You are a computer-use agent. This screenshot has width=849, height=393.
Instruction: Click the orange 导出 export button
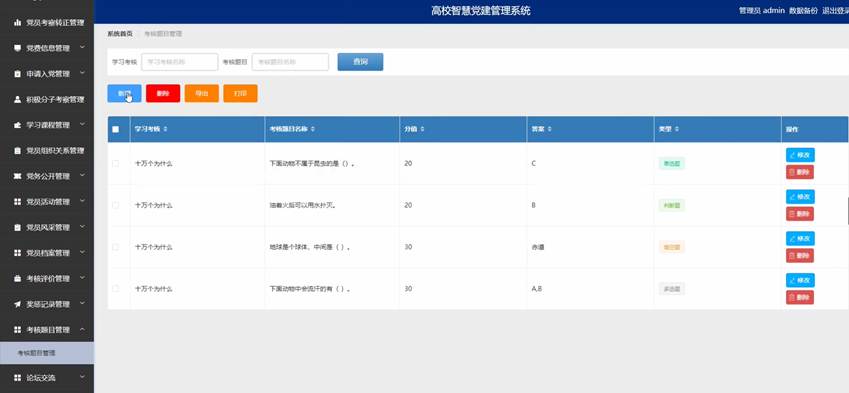coord(201,93)
